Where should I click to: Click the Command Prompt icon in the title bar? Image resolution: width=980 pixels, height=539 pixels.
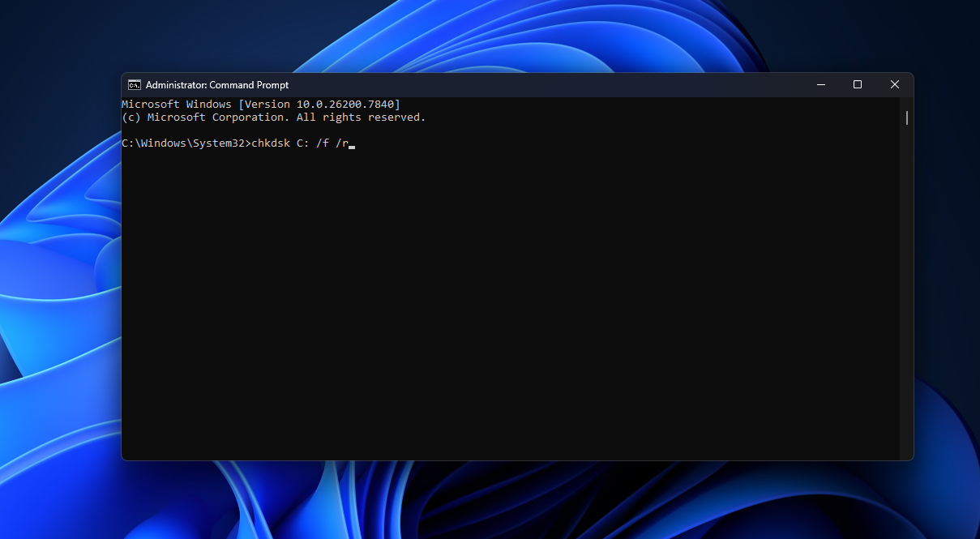(134, 84)
